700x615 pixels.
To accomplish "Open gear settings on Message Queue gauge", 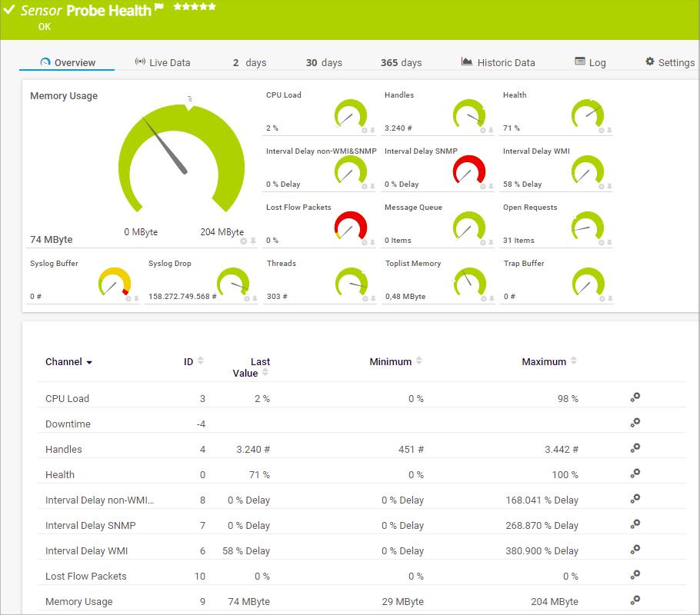I will [483, 243].
